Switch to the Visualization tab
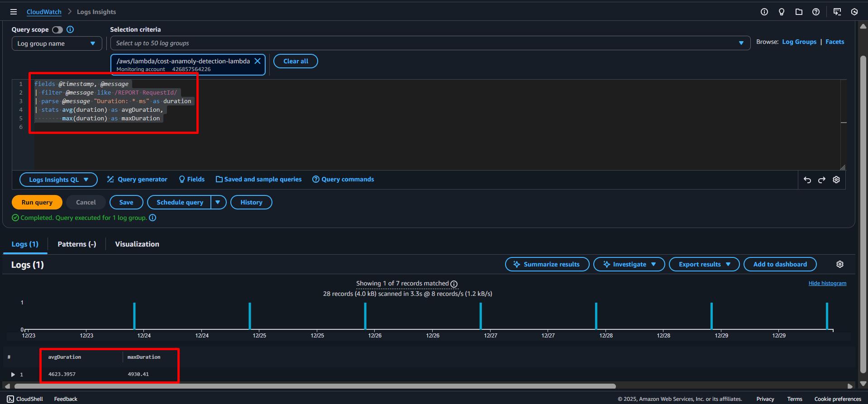The height and width of the screenshot is (404, 868). pyautogui.click(x=137, y=244)
